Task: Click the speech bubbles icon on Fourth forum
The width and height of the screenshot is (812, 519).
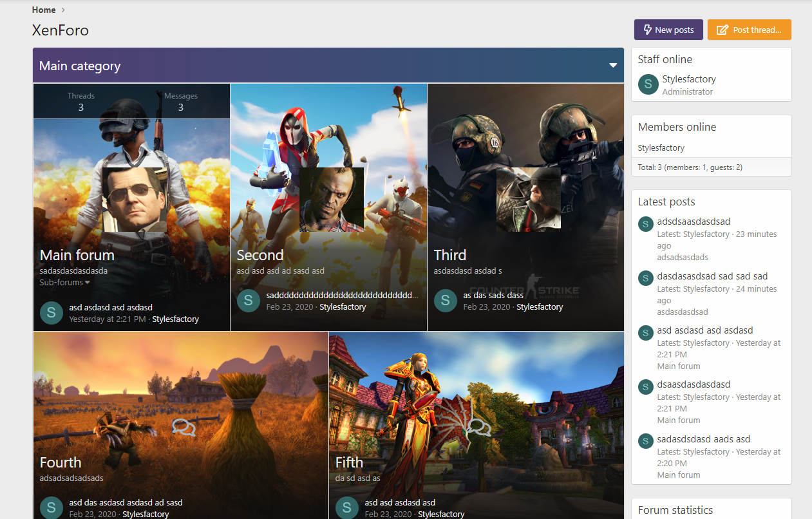Action: coord(184,427)
